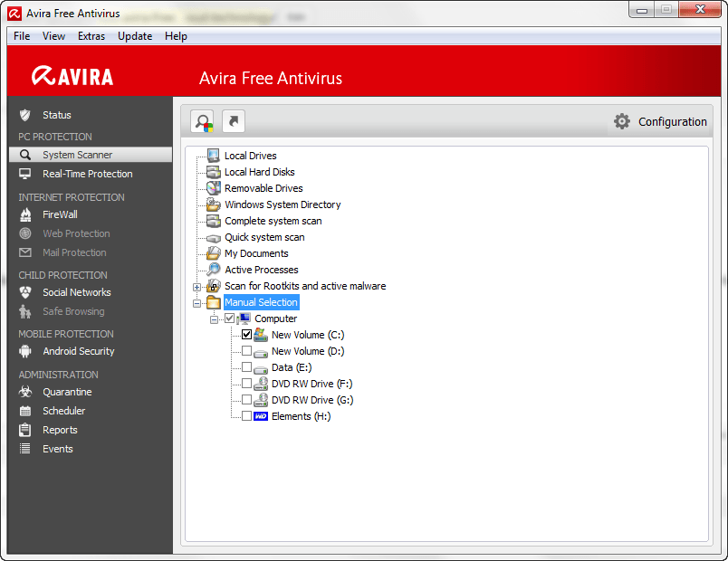Click the Active Processes magnifier icon
Viewport: 728px width, 561px height.
tap(214, 269)
